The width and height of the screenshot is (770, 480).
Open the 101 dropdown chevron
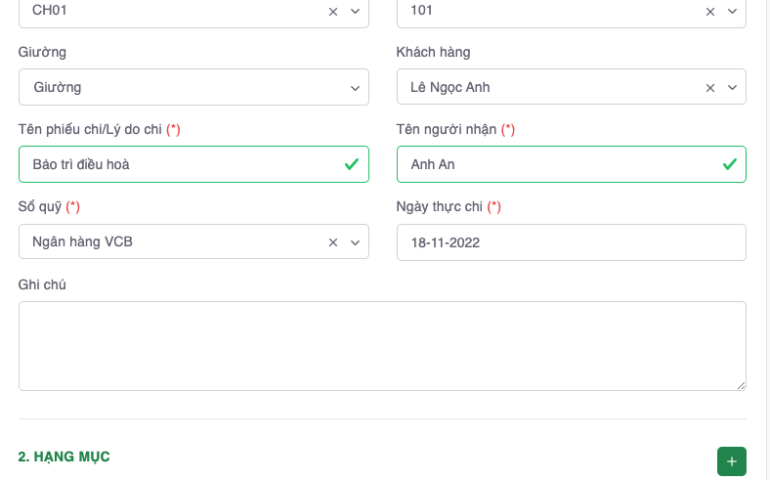coord(732,11)
